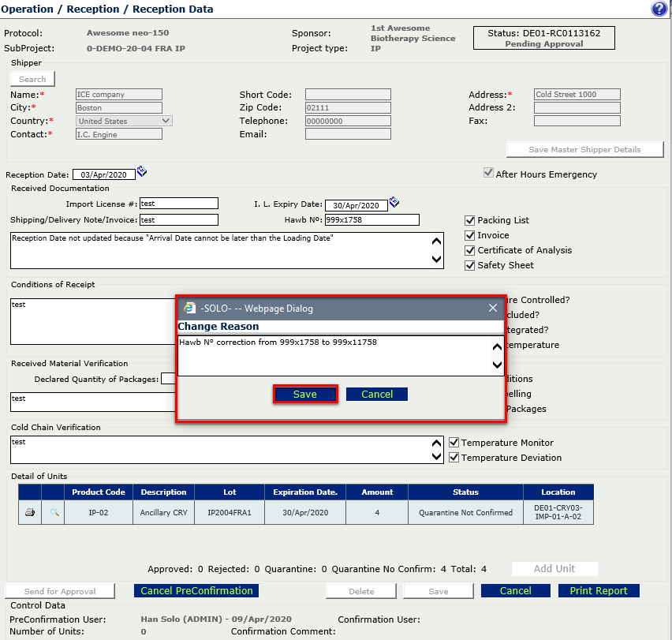Screen dimensions: 672x640
Task: Click the I. L. Expiry Date field
Action: tap(357, 205)
